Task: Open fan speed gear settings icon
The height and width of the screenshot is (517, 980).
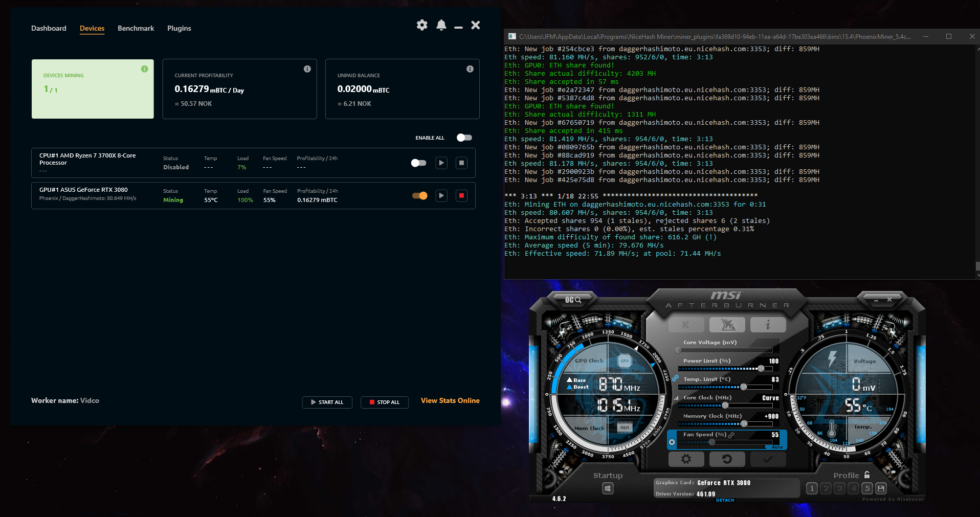Action: pos(672,442)
